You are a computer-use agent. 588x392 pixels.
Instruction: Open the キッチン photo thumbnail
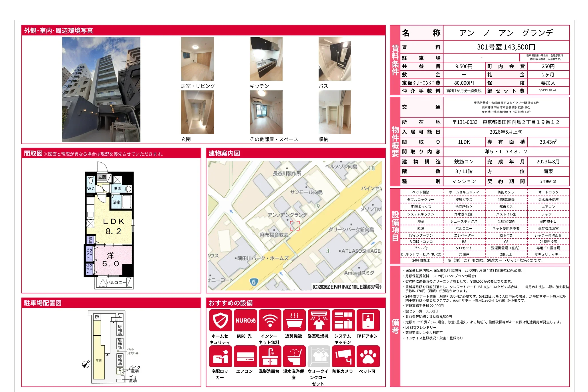pos(266,59)
